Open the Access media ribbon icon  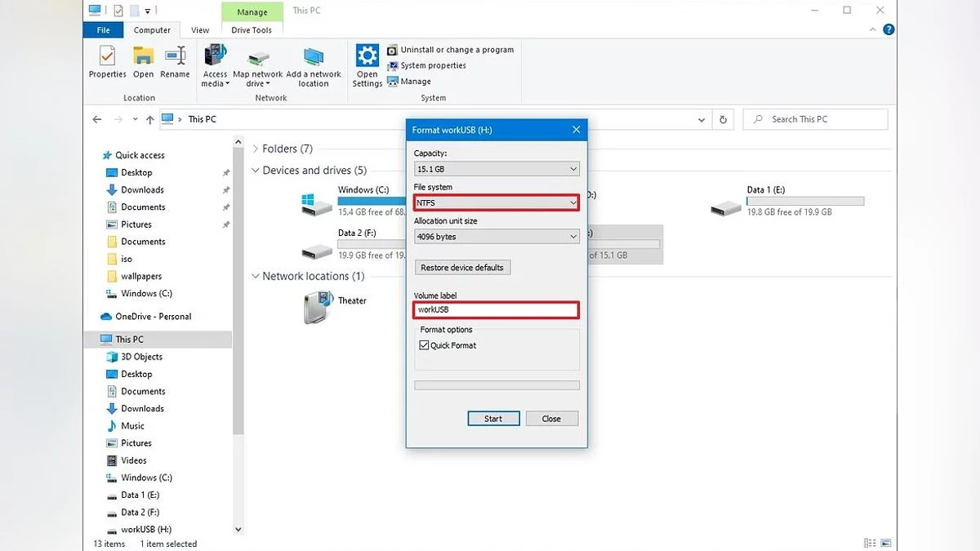tap(216, 57)
